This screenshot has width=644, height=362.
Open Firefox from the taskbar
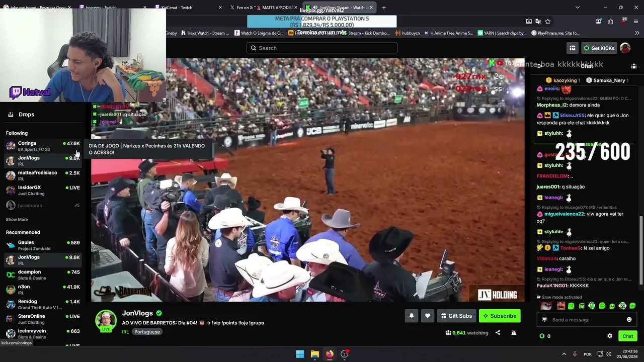(330, 354)
